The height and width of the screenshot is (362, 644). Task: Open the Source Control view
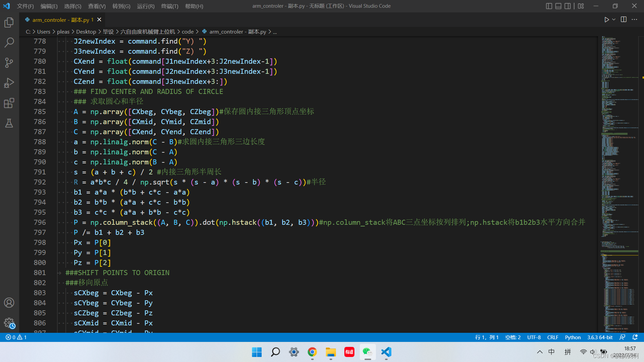[9, 63]
